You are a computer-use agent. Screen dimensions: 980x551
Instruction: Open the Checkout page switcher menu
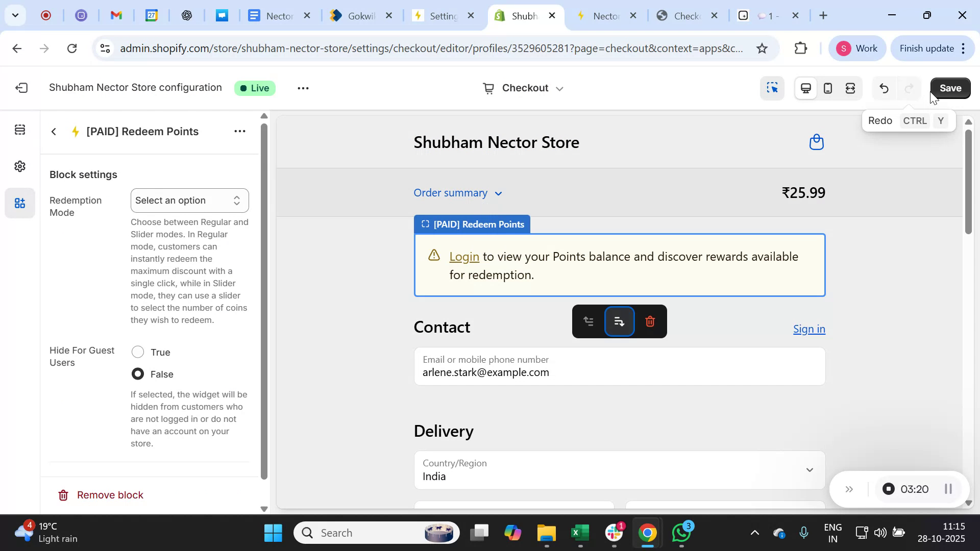click(x=523, y=88)
